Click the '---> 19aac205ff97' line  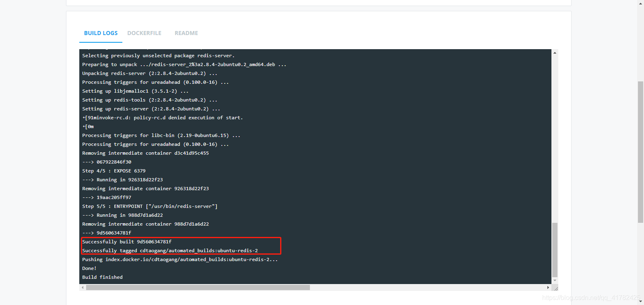(107, 197)
